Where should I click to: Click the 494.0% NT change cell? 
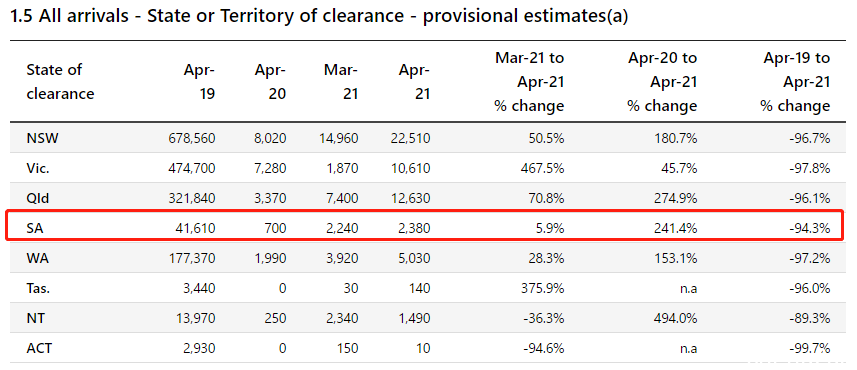pyautogui.click(x=676, y=318)
